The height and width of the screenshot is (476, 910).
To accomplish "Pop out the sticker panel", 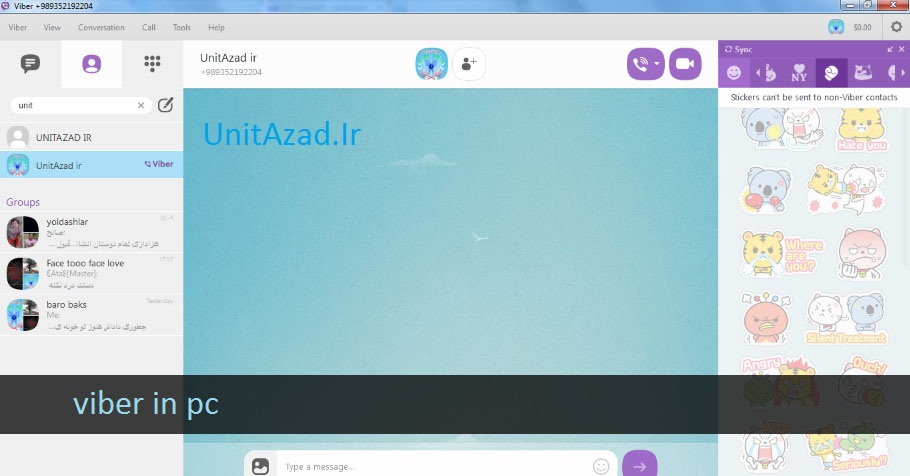I will pyautogui.click(x=890, y=49).
